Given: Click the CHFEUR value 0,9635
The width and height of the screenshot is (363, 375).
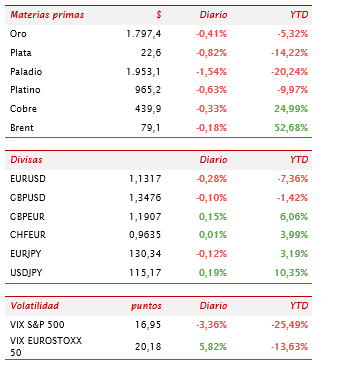Looking at the screenshot, I should [x=145, y=235].
